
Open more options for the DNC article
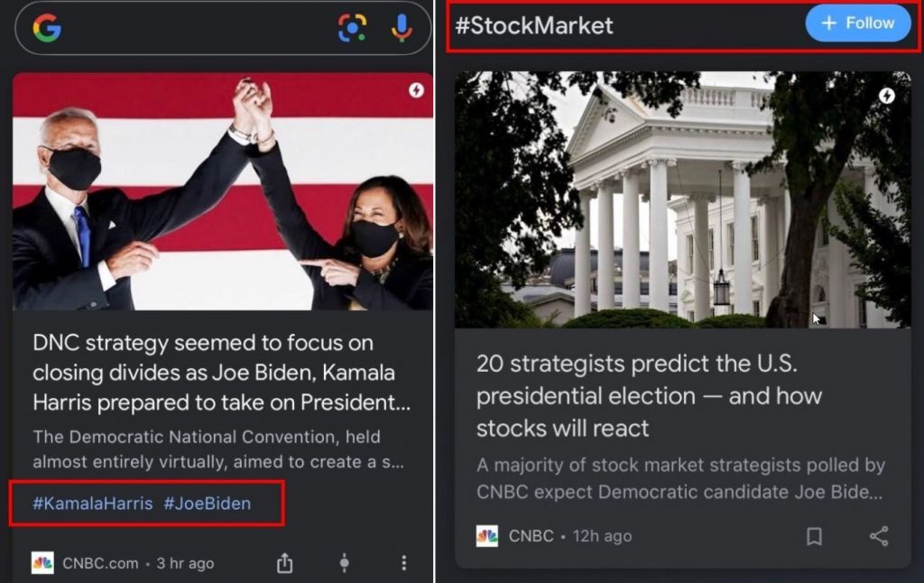[403, 562]
